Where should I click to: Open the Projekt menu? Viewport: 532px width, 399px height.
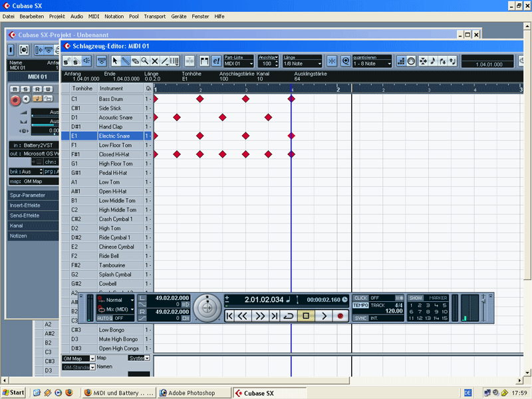point(57,16)
